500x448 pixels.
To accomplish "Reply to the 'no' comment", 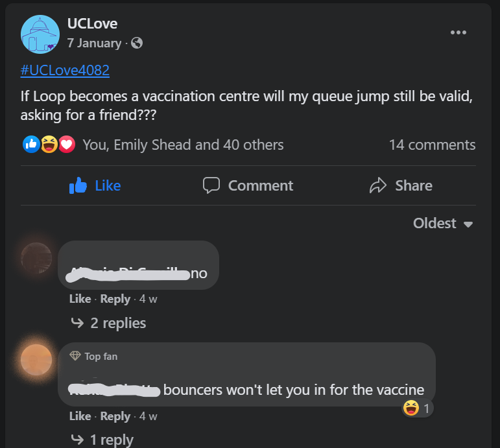I will [x=115, y=299].
